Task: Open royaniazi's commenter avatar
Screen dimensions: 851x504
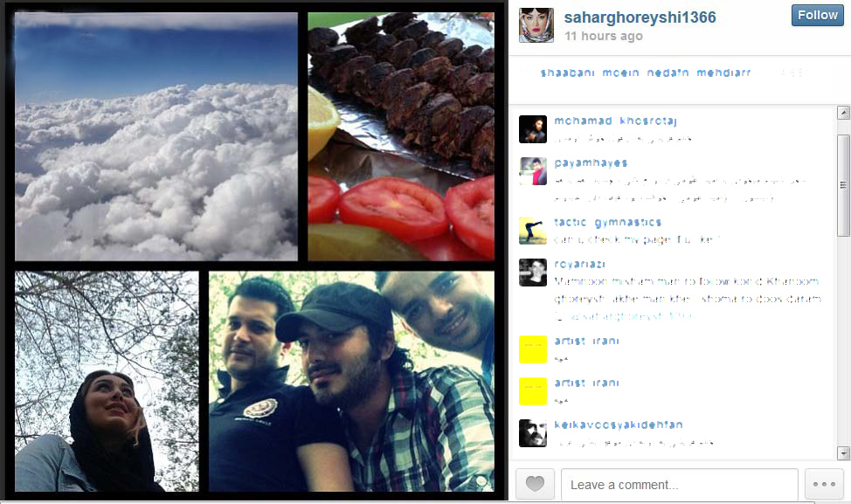Action: (x=532, y=273)
